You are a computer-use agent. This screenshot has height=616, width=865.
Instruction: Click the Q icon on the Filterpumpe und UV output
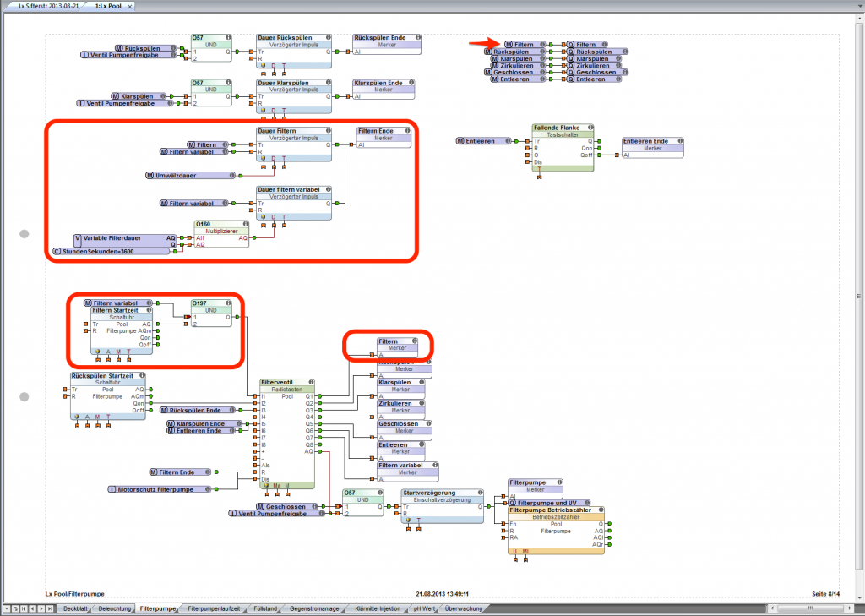(x=511, y=503)
